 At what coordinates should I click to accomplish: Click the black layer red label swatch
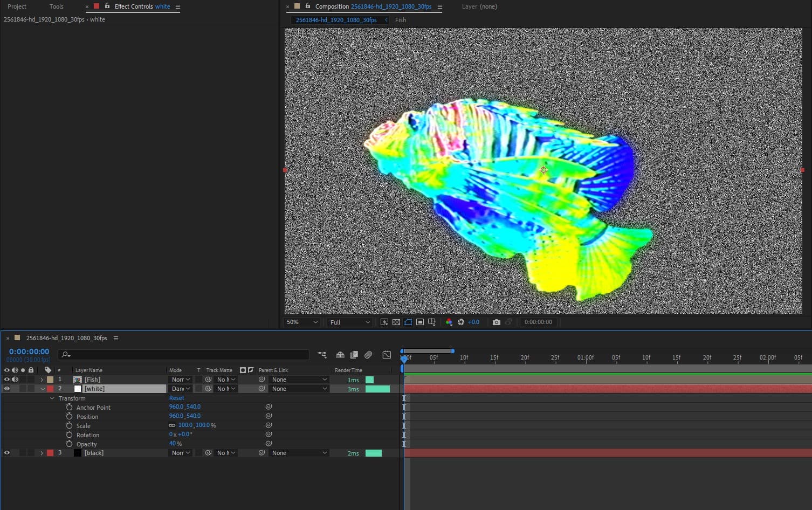(50, 453)
